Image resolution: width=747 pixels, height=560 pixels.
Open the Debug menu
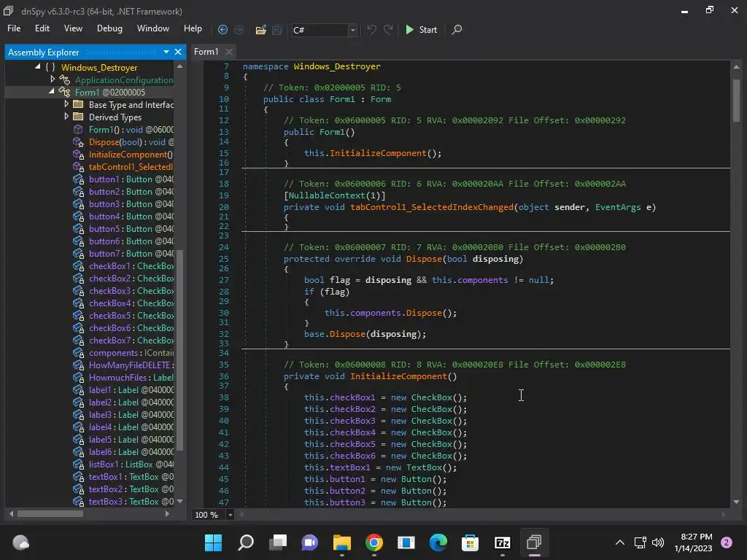click(x=109, y=28)
